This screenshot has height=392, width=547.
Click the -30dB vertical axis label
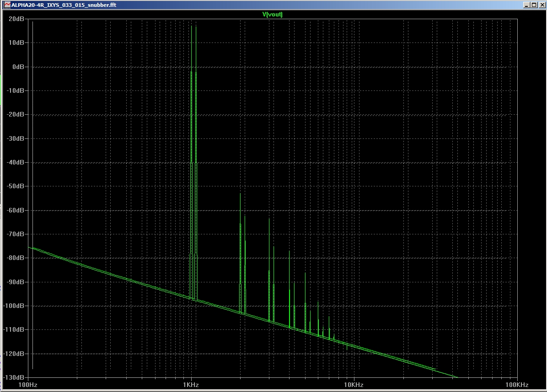[x=16, y=138]
